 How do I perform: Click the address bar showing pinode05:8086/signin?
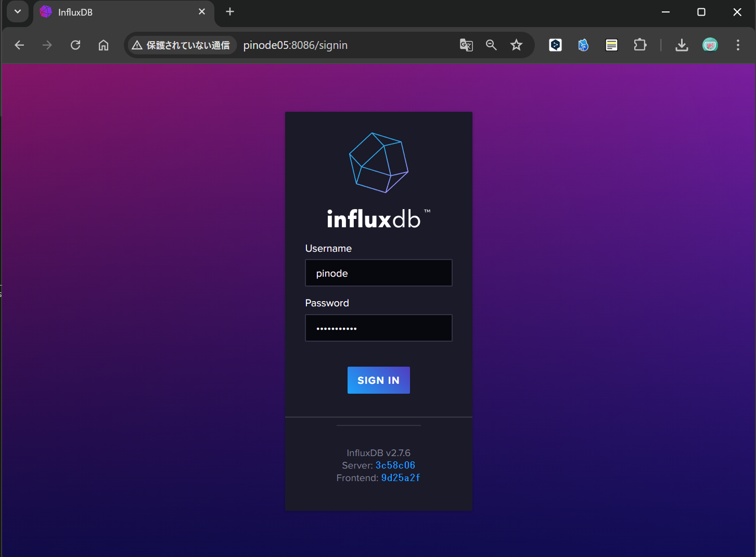pyautogui.click(x=295, y=45)
